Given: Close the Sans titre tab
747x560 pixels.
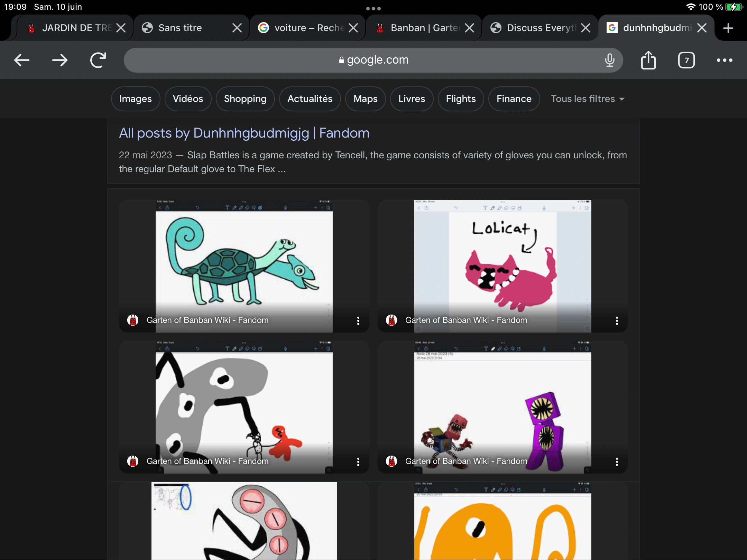Looking at the screenshot, I should (237, 28).
